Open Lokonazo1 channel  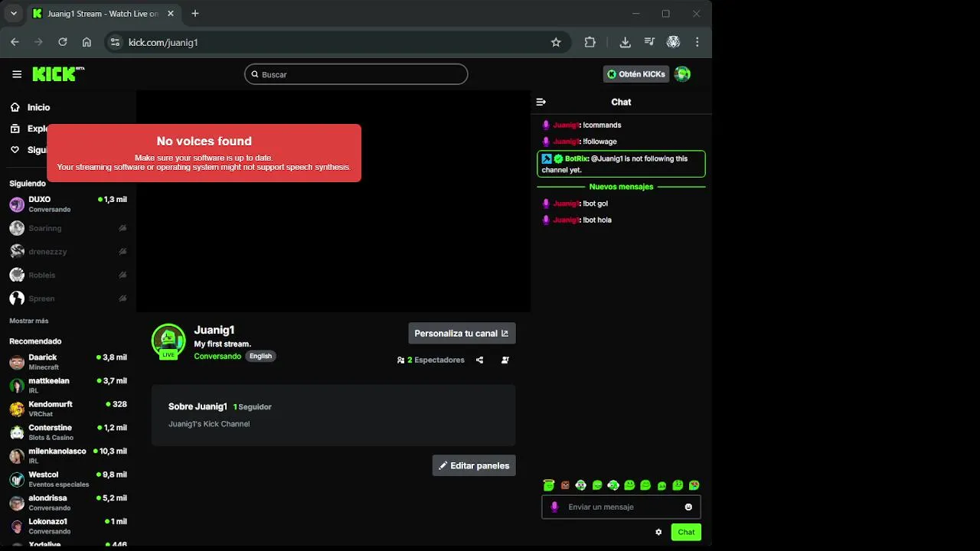pos(68,527)
